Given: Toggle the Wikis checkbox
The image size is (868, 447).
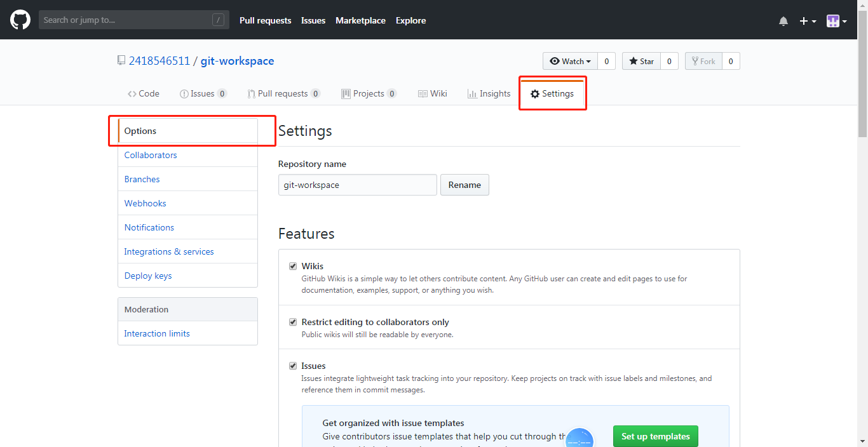Looking at the screenshot, I should 293,266.
